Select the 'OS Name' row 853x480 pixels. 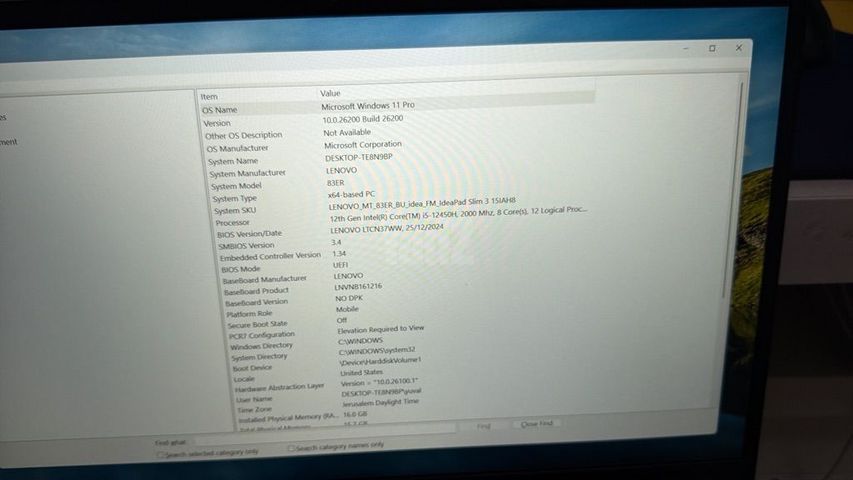(x=220, y=110)
